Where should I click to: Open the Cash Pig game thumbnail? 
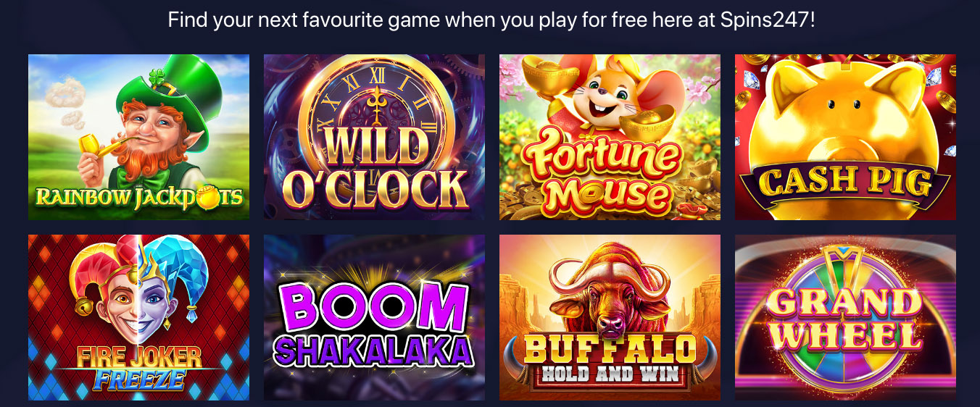click(x=845, y=137)
